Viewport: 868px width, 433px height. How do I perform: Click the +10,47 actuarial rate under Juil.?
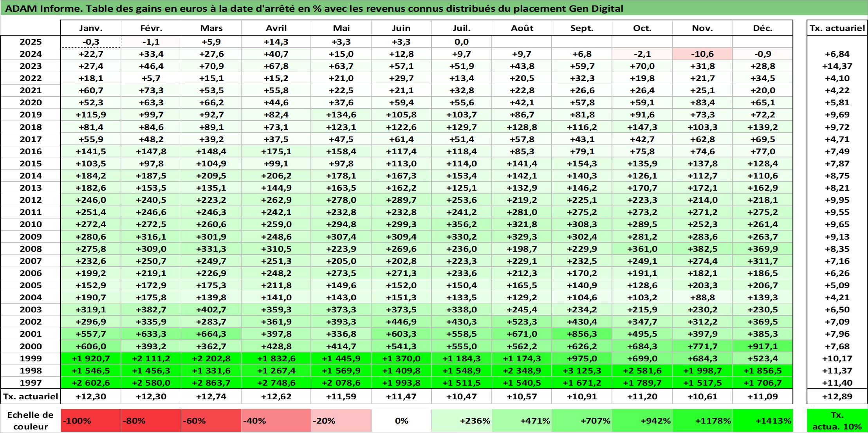462,396
